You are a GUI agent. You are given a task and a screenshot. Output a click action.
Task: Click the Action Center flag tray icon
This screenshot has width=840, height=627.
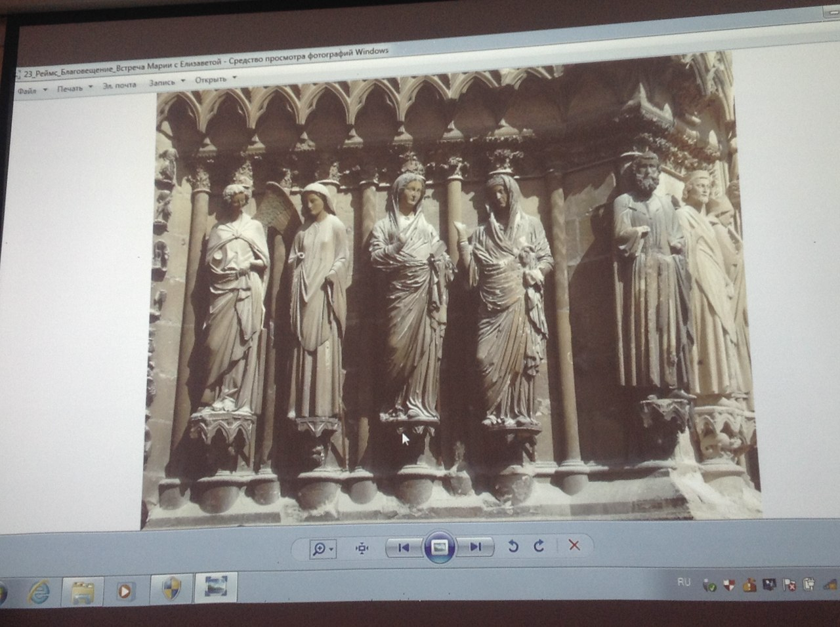point(789,584)
